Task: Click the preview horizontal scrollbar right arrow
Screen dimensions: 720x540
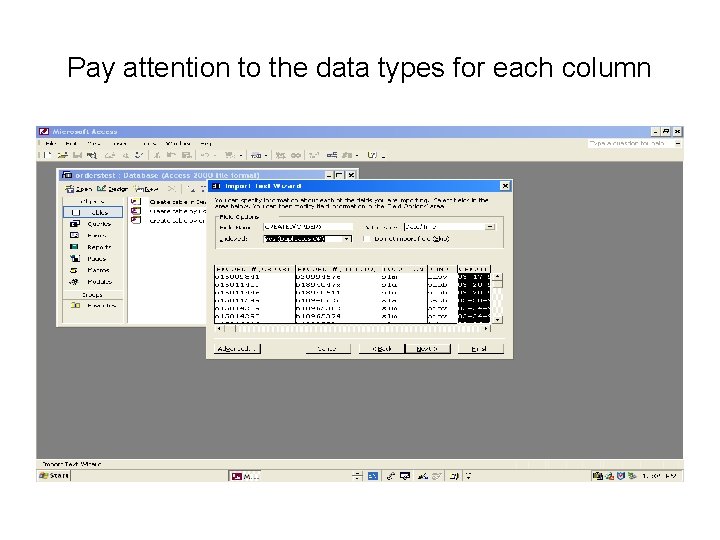Action: (486, 328)
